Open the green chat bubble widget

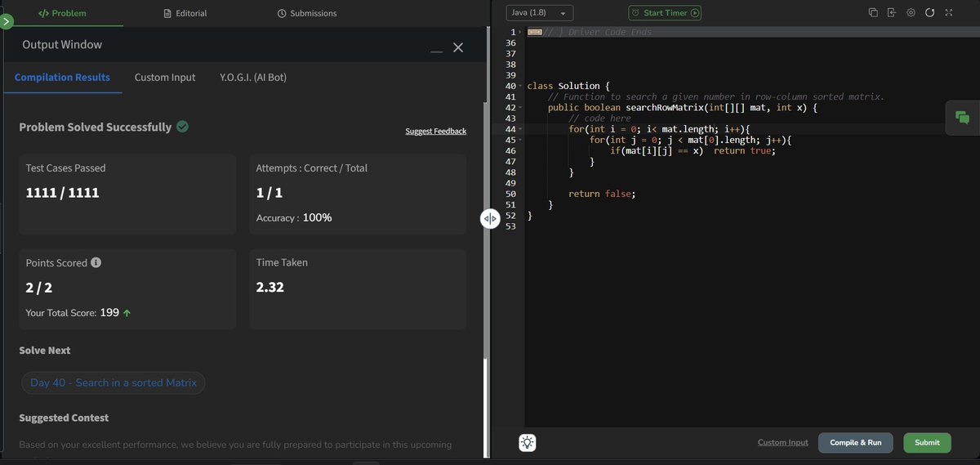962,118
